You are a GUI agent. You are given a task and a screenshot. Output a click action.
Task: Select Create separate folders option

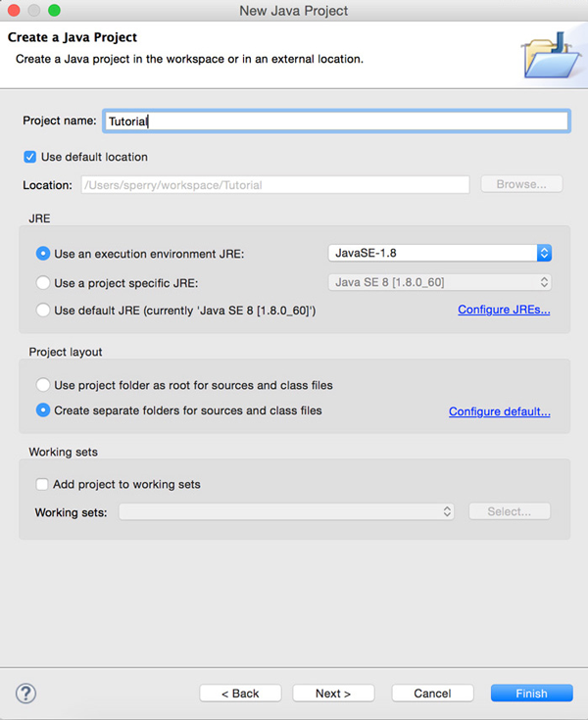tap(43, 410)
